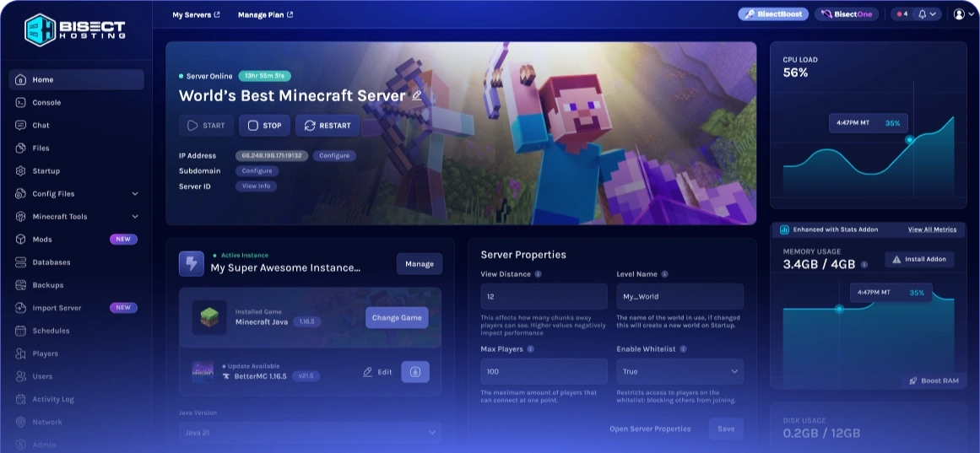Click the BisectHosting logo

click(x=75, y=30)
